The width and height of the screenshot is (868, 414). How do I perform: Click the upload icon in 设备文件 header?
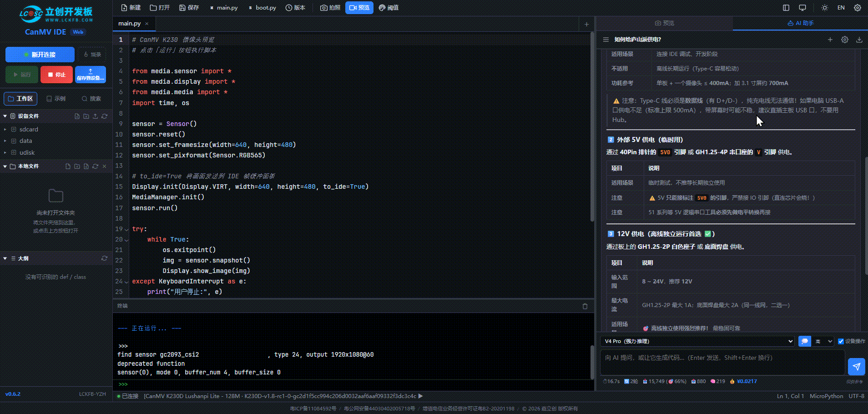(96, 116)
